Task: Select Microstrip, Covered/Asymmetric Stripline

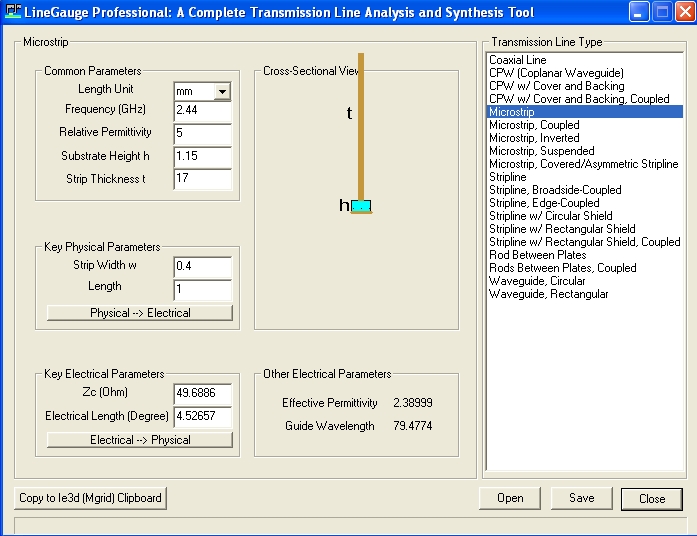Action: pyautogui.click(x=584, y=164)
